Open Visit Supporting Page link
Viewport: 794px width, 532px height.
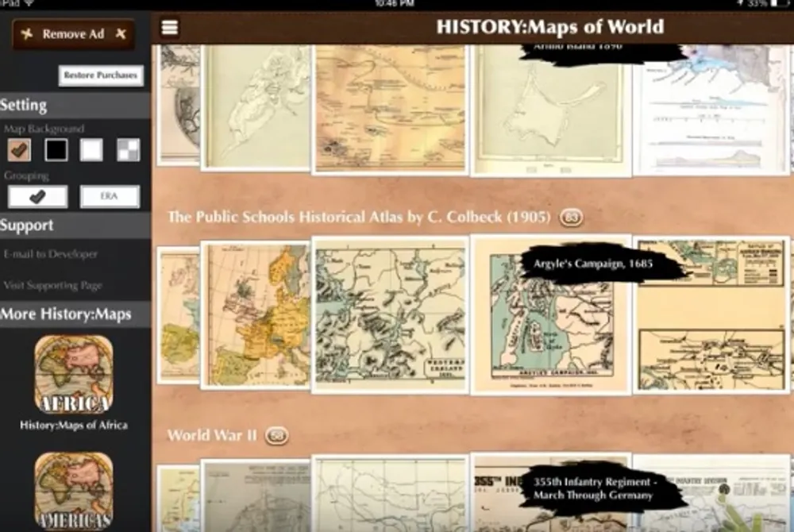pos(53,286)
